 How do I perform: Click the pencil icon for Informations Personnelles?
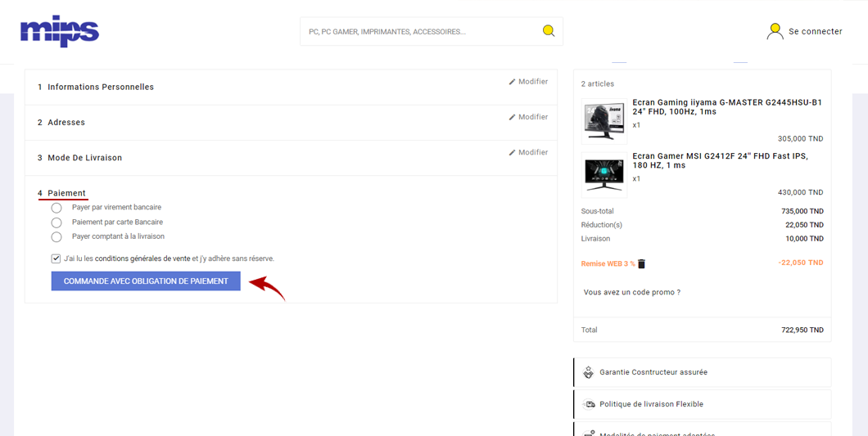point(512,81)
